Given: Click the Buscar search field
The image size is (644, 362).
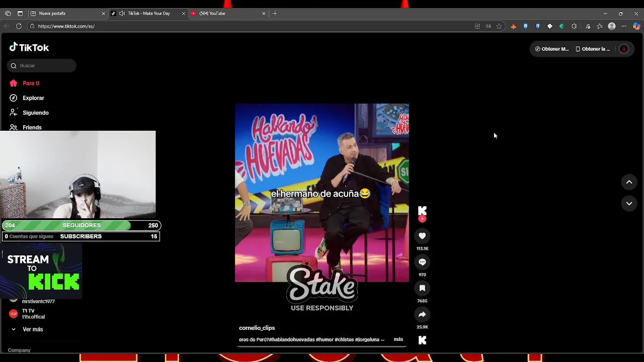Looking at the screenshot, I should tap(42, 66).
